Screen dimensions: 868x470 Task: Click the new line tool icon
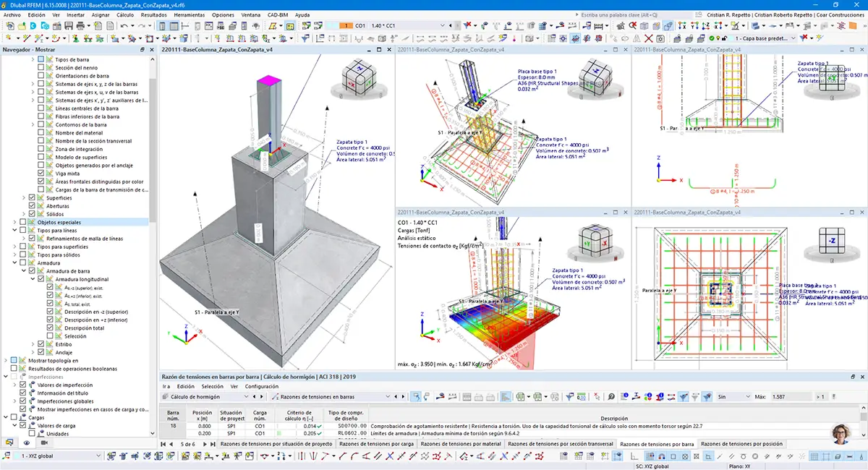tap(27, 38)
